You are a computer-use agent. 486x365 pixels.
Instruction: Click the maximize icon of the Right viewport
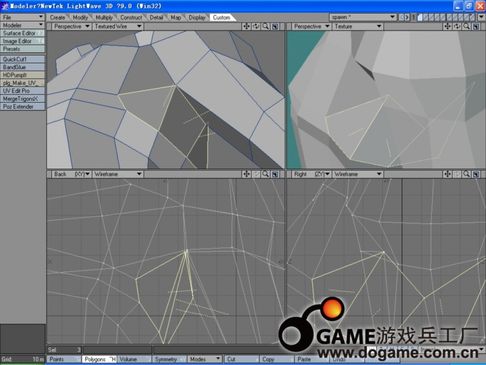tap(476, 174)
